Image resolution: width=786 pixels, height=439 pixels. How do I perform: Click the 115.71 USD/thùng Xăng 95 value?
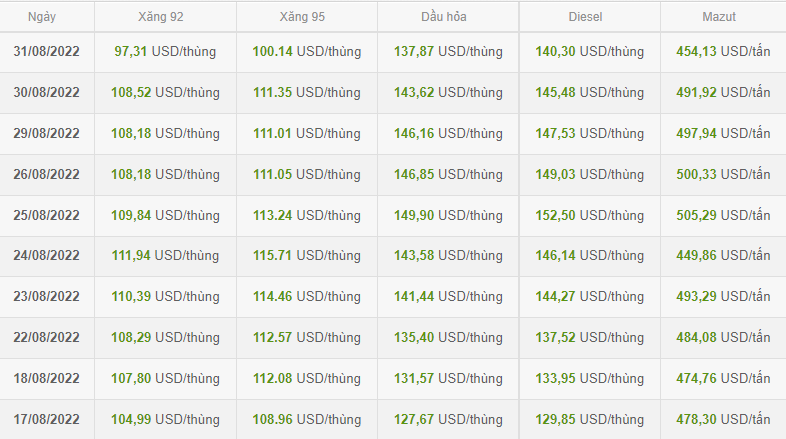[x=306, y=256]
